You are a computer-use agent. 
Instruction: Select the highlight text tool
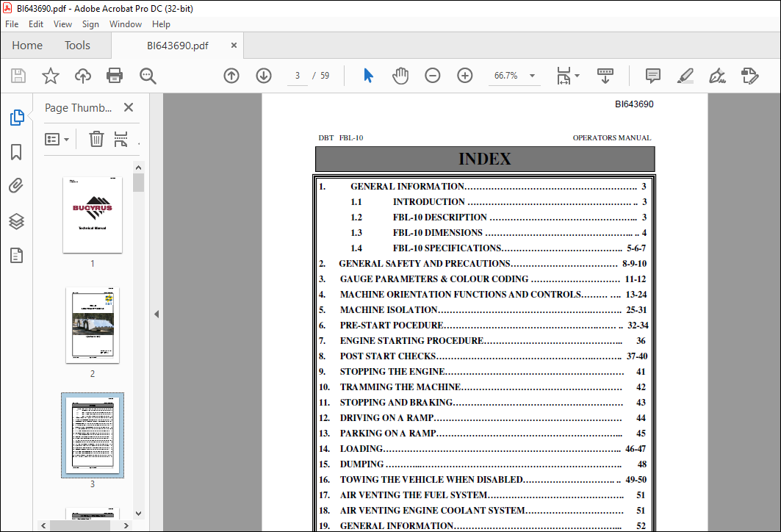click(685, 76)
